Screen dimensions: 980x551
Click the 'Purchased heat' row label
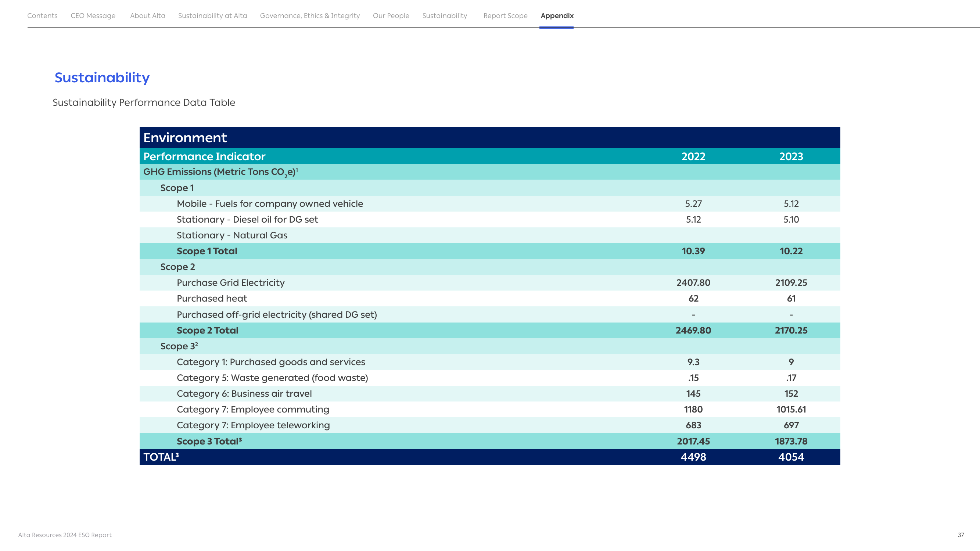point(212,299)
